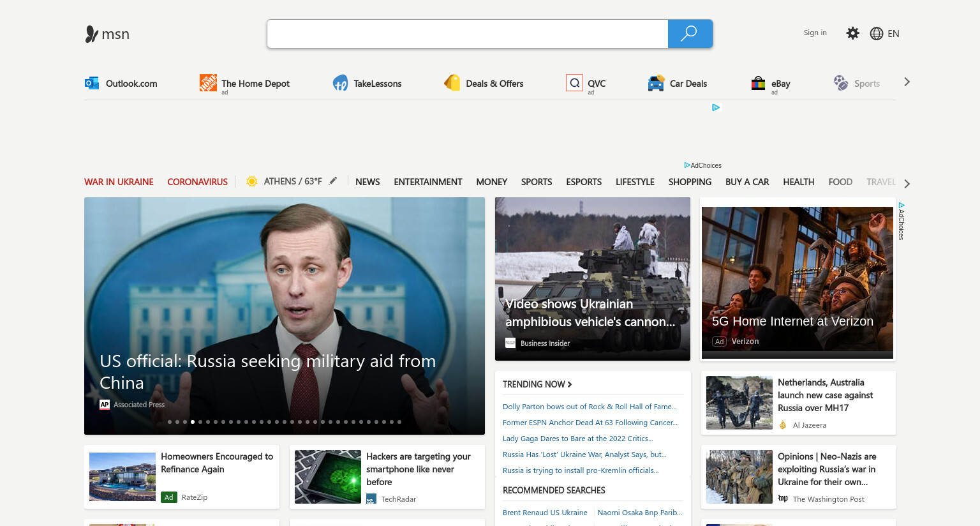
Task: Click The Home Depot orange logo icon
Action: 208,82
